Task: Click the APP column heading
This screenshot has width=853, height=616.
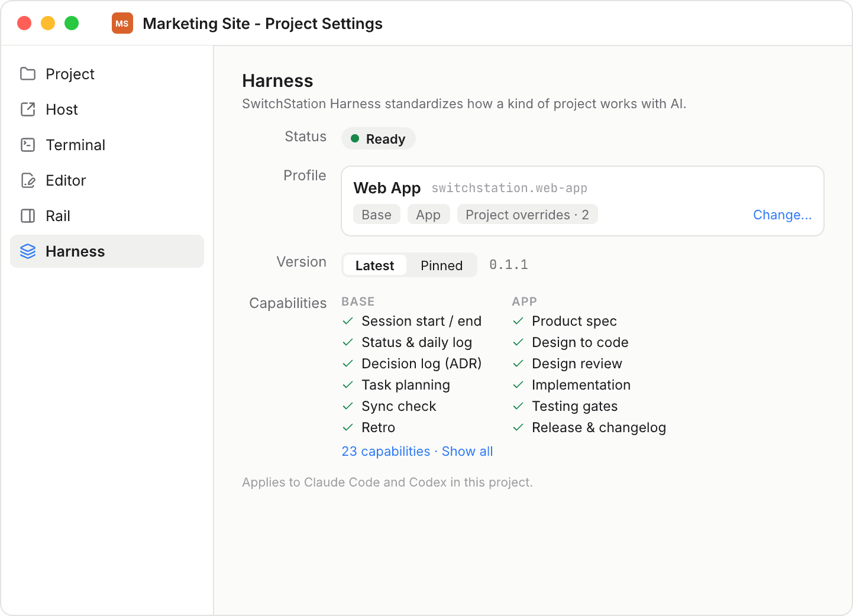Action: tap(524, 301)
